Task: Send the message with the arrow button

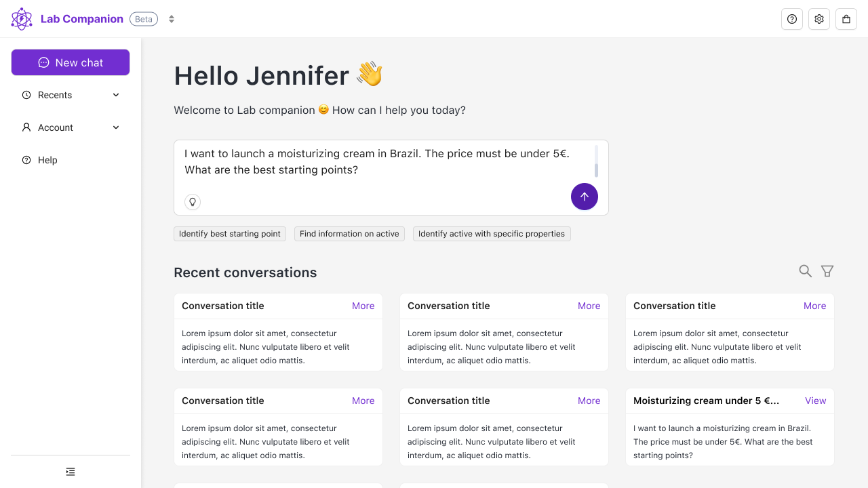Action: (x=584, y=197)
